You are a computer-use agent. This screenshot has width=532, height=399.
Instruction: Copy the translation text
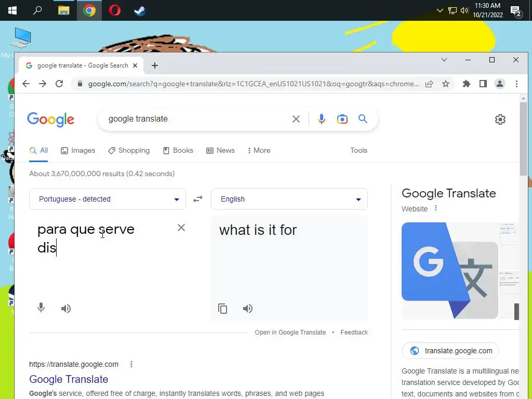(222, 309)
